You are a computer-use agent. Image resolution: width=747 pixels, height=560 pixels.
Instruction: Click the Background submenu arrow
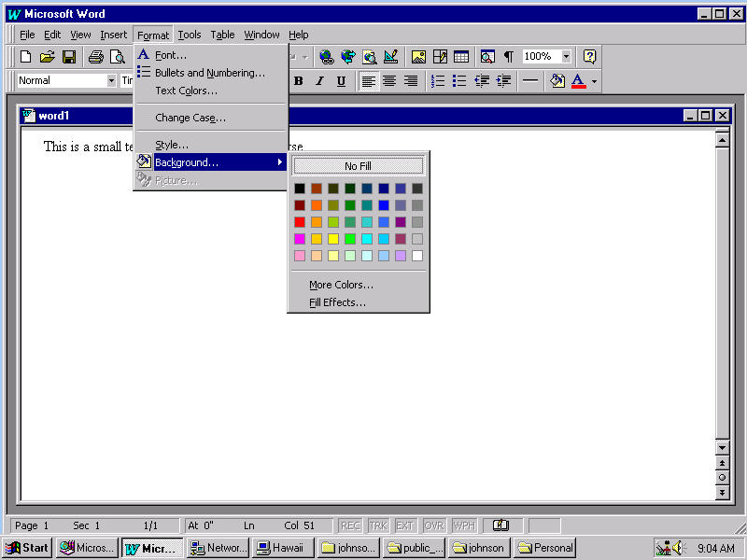pyautogui.click(x=280, y=162)
